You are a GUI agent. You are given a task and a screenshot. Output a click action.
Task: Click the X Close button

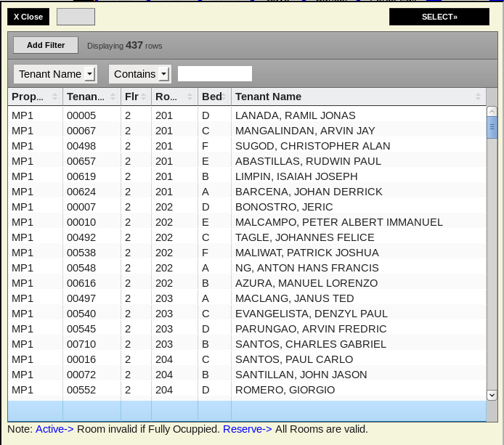(28, 17)
